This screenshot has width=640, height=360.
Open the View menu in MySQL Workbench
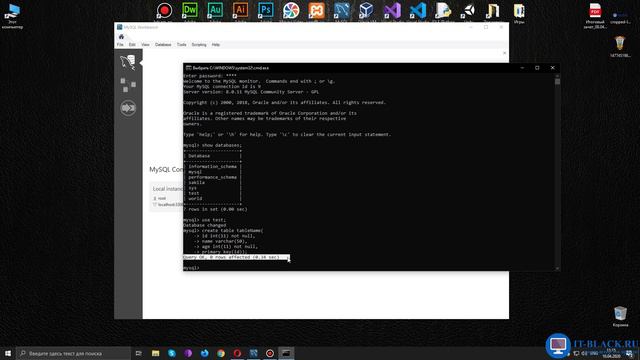pos(145,44)
